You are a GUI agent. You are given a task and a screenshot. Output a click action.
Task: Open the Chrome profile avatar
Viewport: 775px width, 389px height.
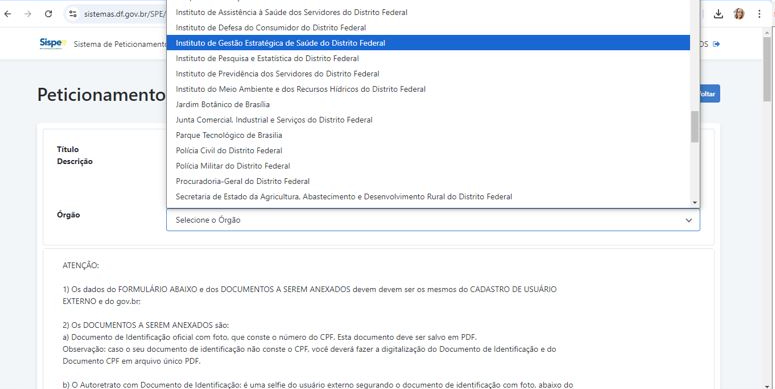click(x=739, y=14)
